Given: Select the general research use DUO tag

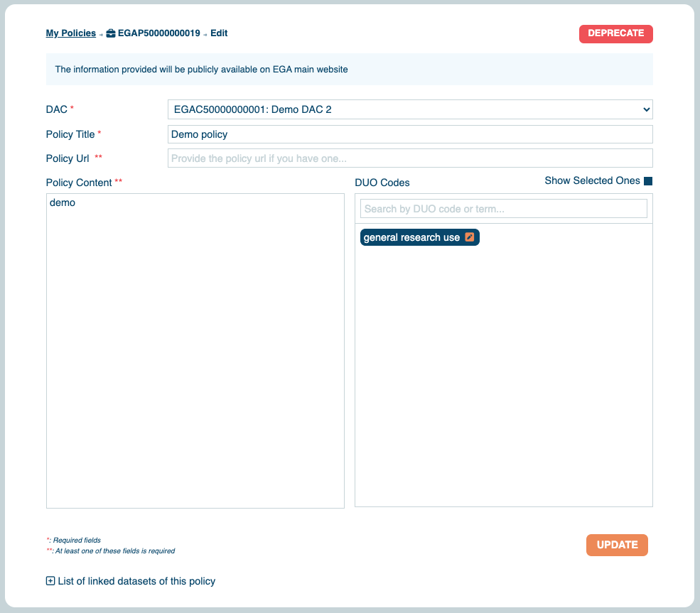Looking at the screenshot, I should pos(411,237).
